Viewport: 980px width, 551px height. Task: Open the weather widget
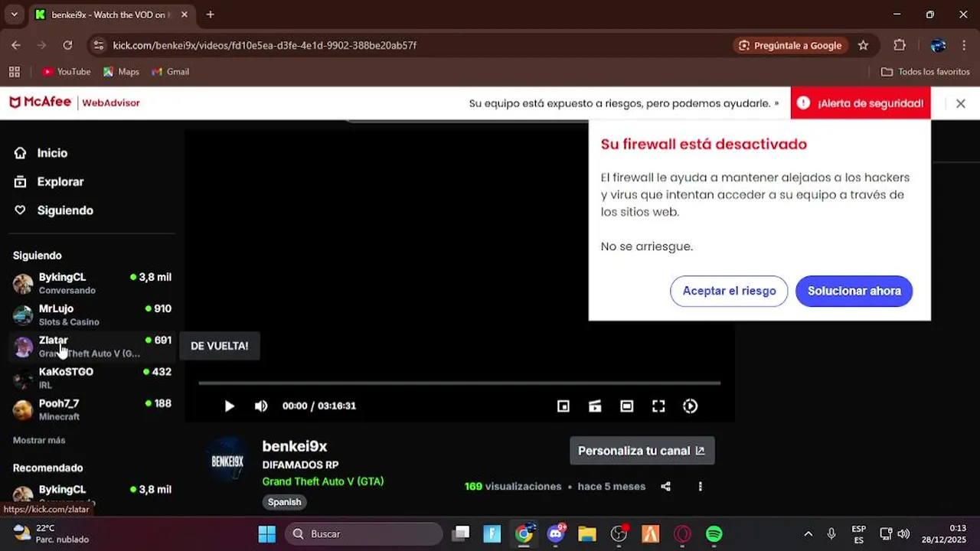[x=51, y=534]
